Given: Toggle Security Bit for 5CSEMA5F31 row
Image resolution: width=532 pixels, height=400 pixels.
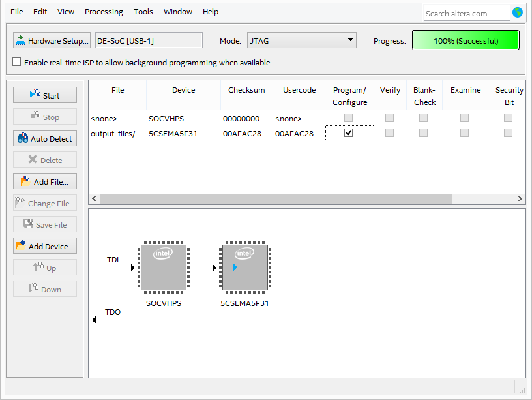Looking at the screenshot, I should click(509, 132).
